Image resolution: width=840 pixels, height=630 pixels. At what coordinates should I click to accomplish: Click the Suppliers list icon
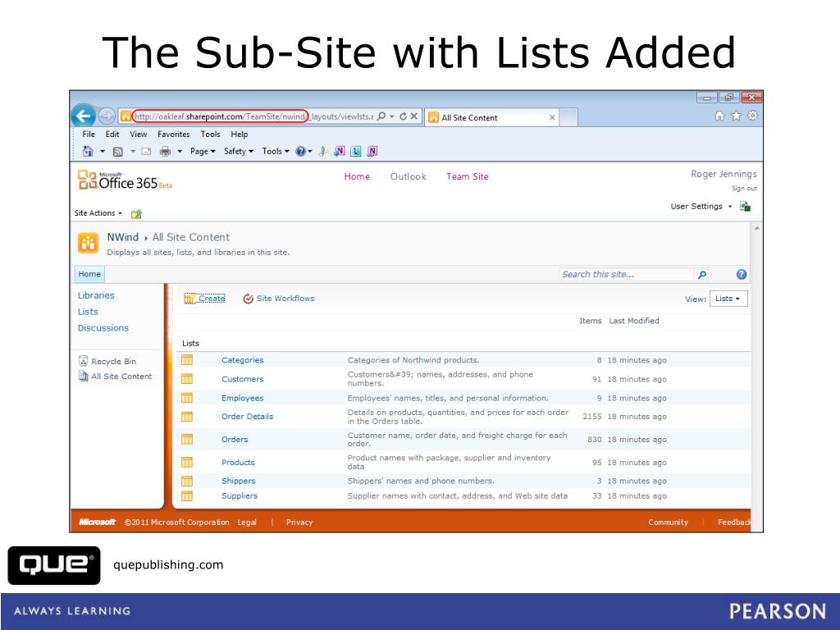click(x=187, y=496)
